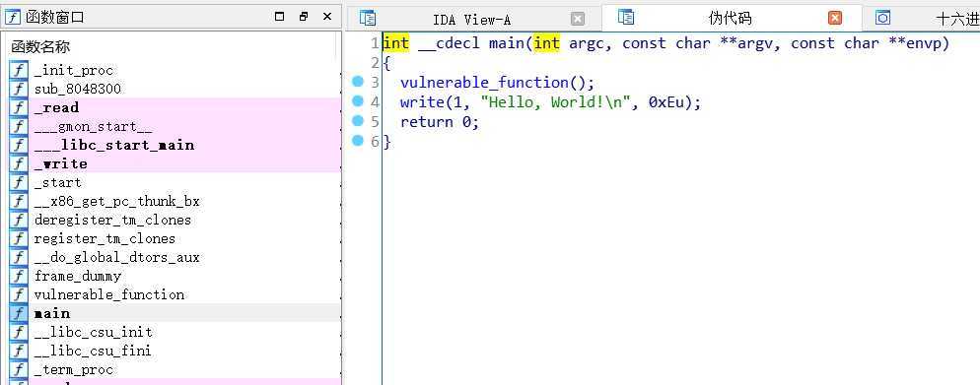Switch to the IDA View-A tab
This screenshot has height=385, width=980.
click(472, 20)
